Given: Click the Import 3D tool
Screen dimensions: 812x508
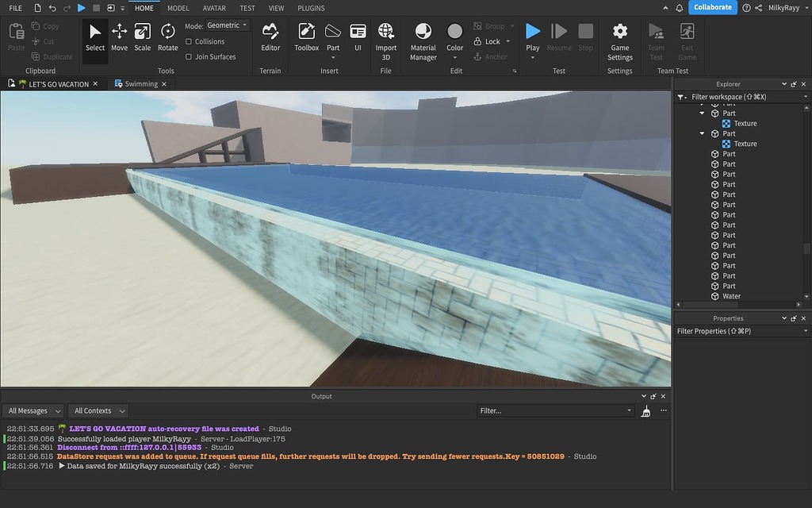Looking at the screenshot, I should point(385,40).
